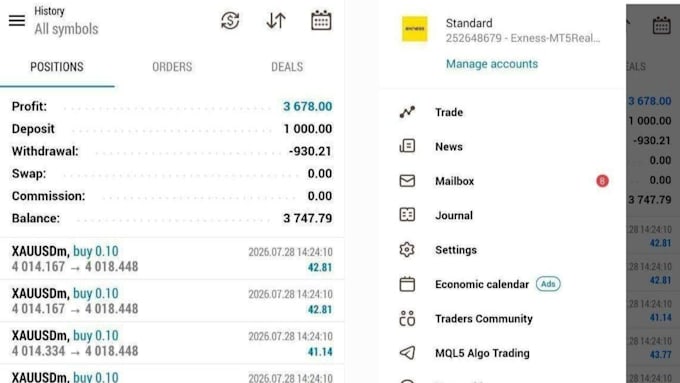Open the XAUUSDm trade with 41.14 profit
Image resolution: width=680 pixels, height=383 pixels.
pyautogui.click(x=172, y=343)
